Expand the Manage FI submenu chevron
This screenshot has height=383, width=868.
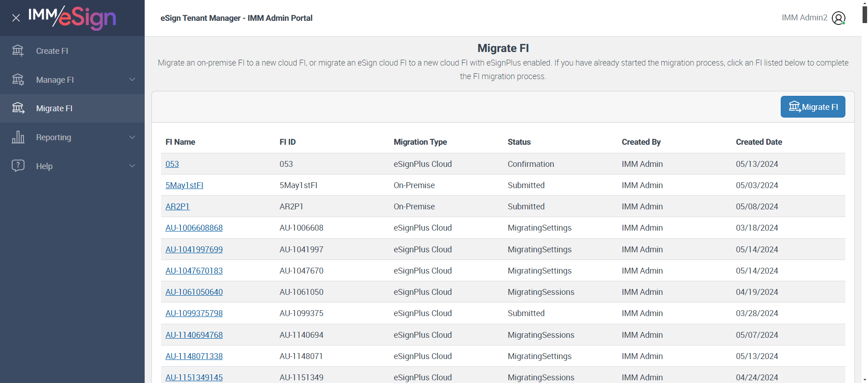(x=132, y=80)
